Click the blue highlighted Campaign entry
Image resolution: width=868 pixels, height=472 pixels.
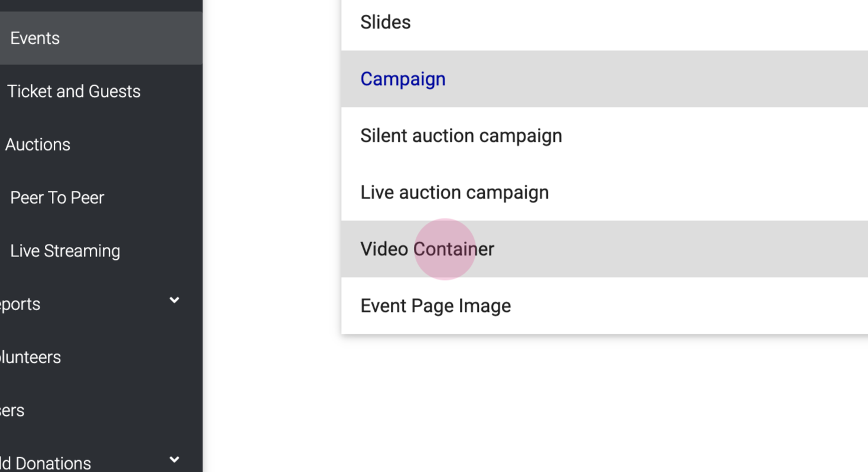point(403,79)
